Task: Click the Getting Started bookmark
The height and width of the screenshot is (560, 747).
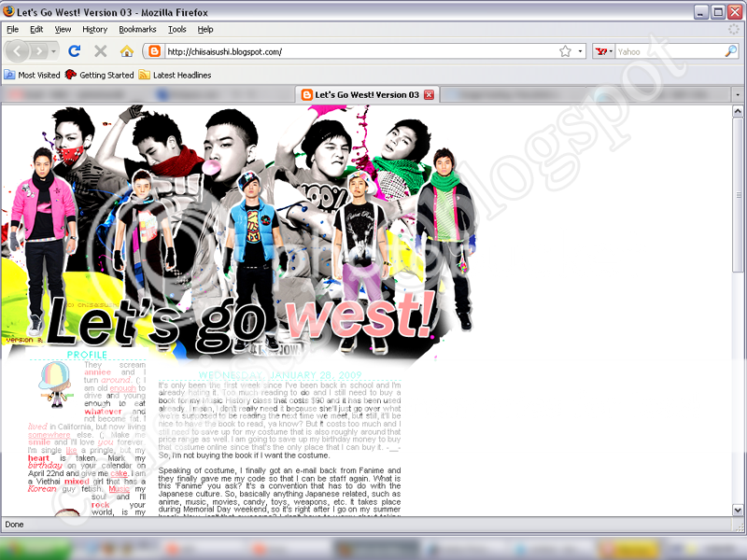Action: [99, 75]
